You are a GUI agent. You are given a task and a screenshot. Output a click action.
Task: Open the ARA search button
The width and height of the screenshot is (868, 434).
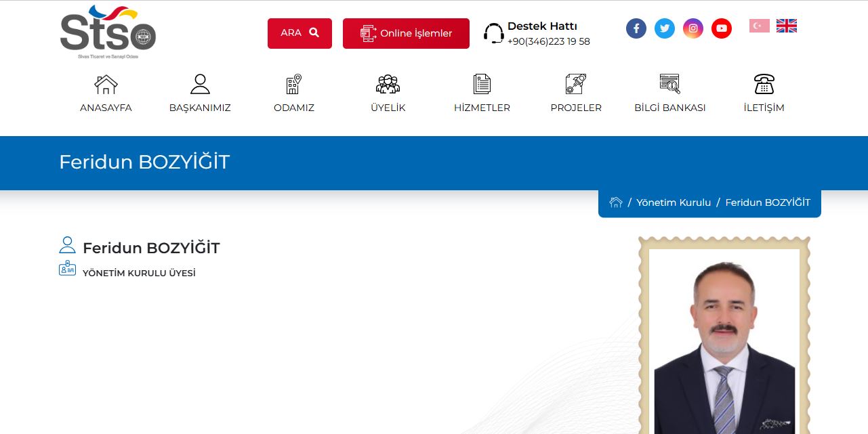tap(299, 33)
